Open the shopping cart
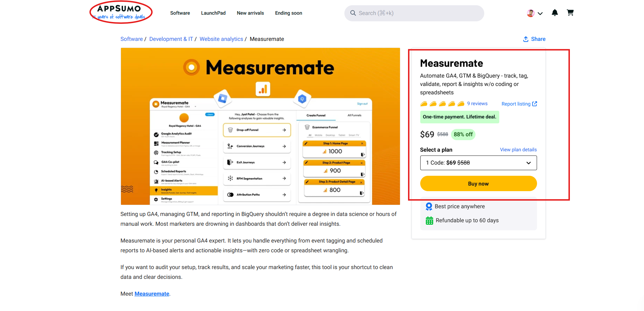644x311 pixels. click(570, 13)
